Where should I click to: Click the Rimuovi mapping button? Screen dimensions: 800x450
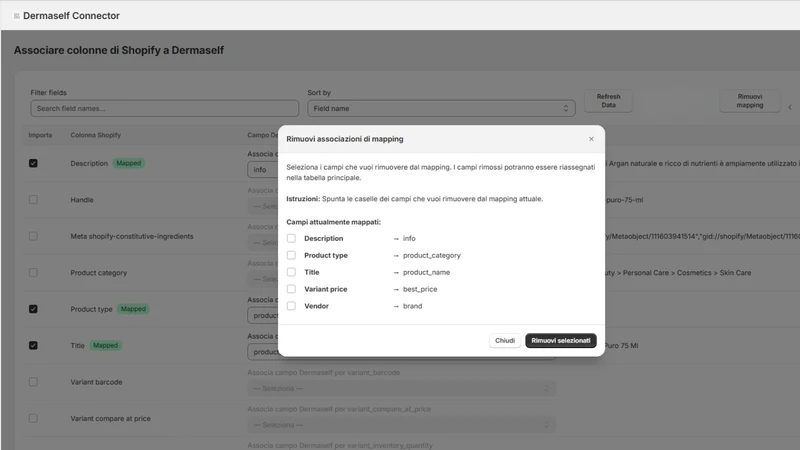[749, 101]
